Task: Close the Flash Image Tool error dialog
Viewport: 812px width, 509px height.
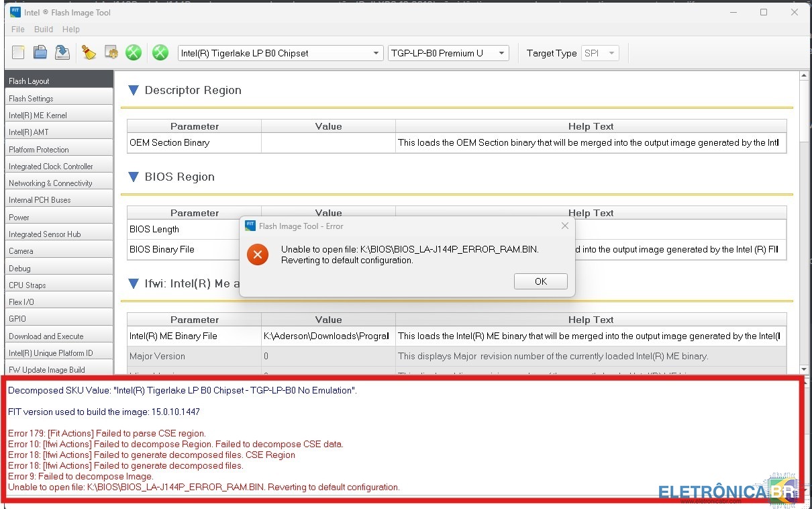Action: coord(564,226)
